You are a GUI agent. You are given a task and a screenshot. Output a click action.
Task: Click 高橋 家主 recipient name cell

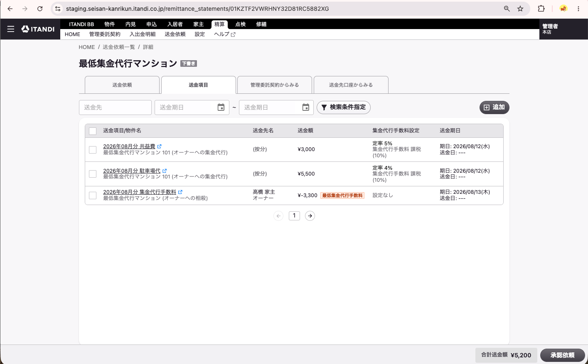click(x=264, y=192)
